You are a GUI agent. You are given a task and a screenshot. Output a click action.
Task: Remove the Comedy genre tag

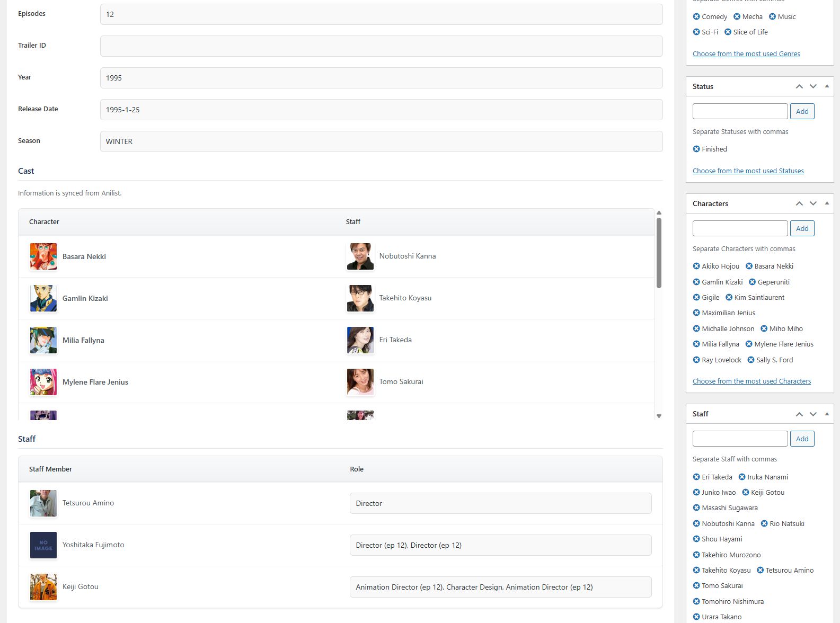pos(696,16)
